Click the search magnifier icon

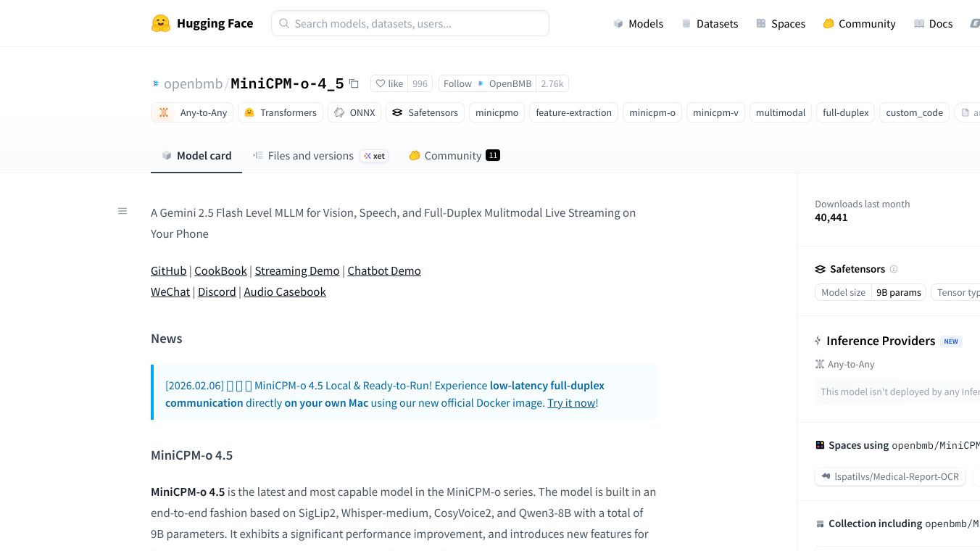tap(285, 23)
